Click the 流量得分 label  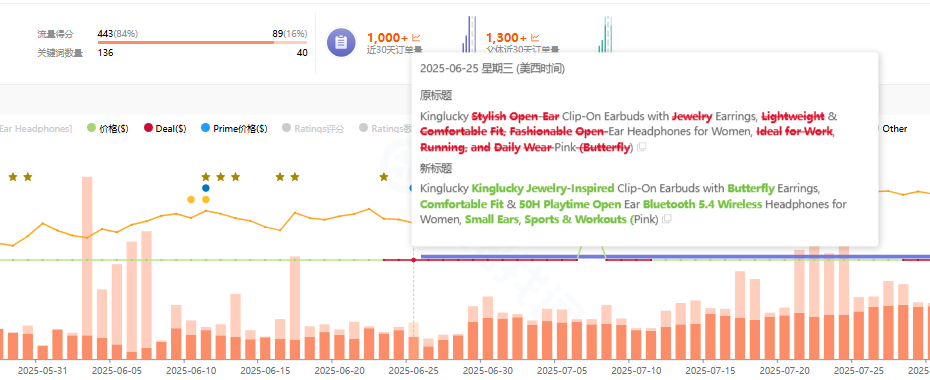[x=56, y=34]
